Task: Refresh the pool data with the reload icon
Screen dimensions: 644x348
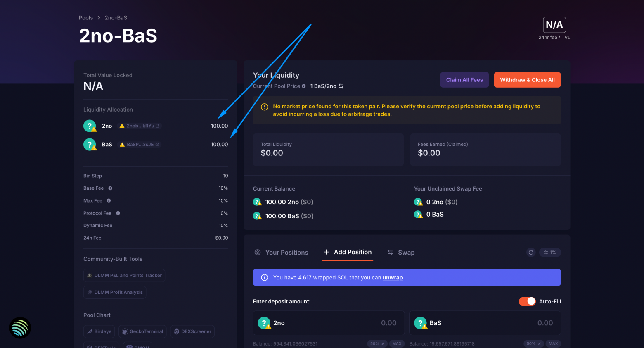Action: pos(531,252)
